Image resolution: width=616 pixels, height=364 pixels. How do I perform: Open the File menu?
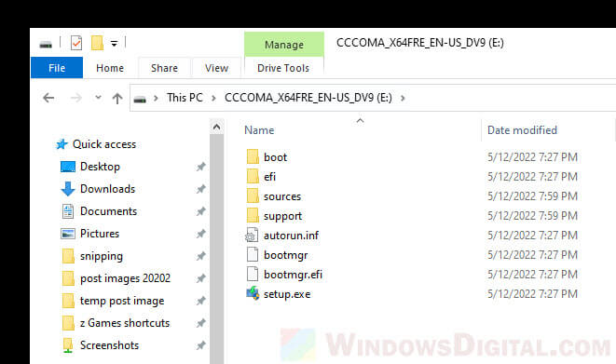pyautogui.click(x=57, y=68)
